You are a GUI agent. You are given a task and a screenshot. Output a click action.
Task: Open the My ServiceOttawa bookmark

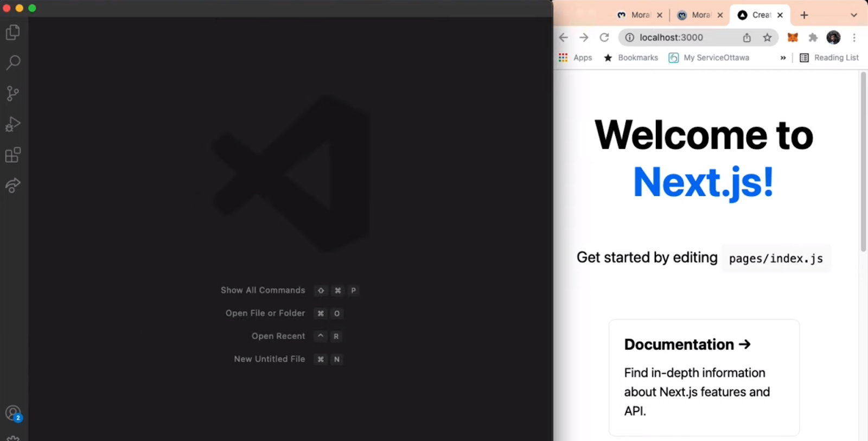[x=709, y=57]
